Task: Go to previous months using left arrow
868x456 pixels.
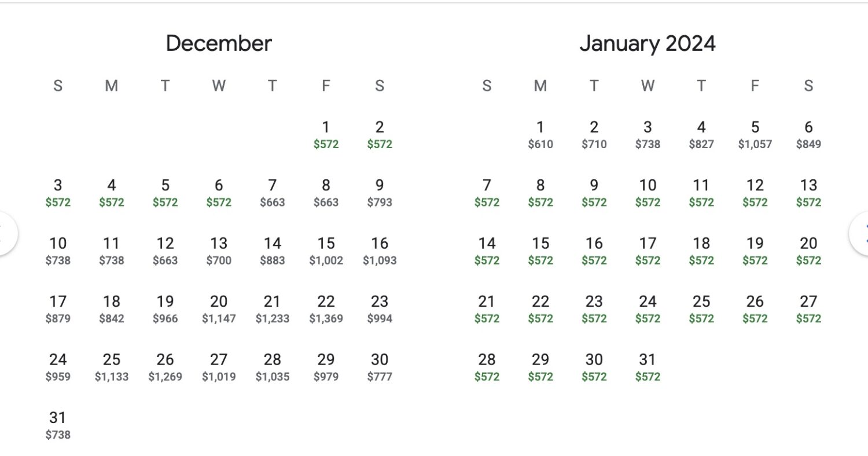Action: [x=7, y=233]
